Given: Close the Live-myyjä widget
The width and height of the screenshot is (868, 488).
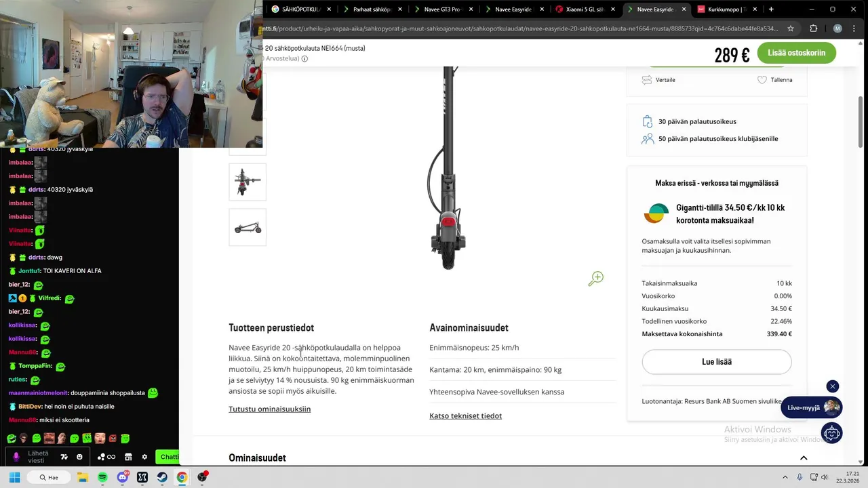Looking at the screenshot, I should pos(833,386).
